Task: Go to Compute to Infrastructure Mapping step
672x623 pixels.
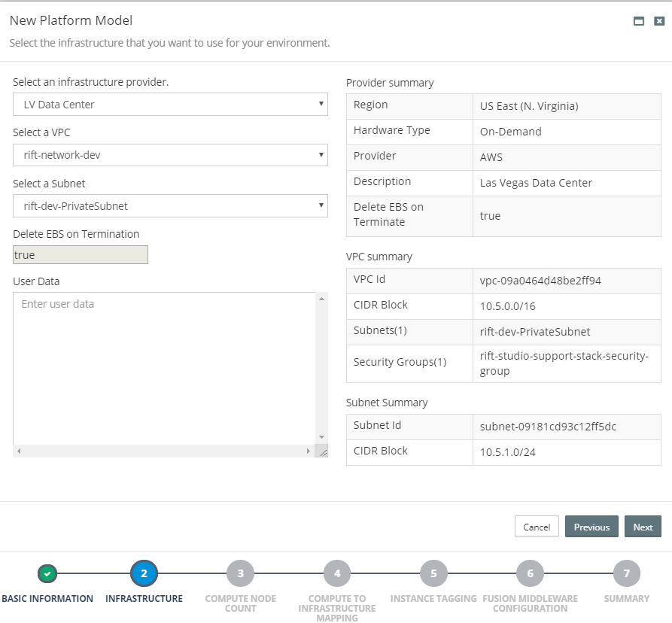Action: point(337,573)
